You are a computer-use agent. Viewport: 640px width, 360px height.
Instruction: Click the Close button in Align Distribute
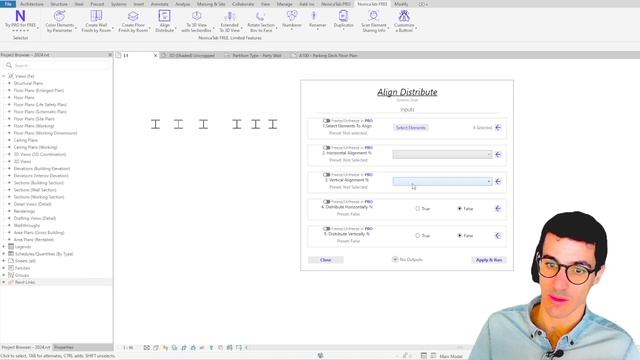[x=326, y=260]
